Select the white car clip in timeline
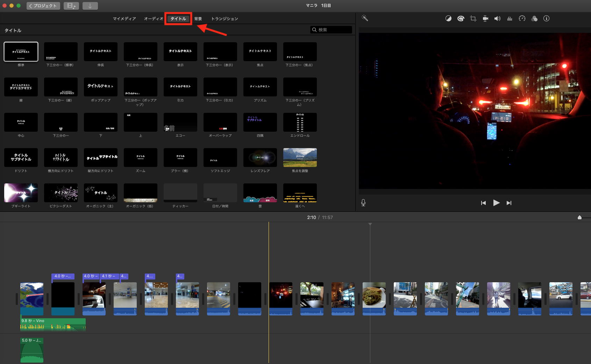This screenshot has width=591, height=364. tap(561, 299)
